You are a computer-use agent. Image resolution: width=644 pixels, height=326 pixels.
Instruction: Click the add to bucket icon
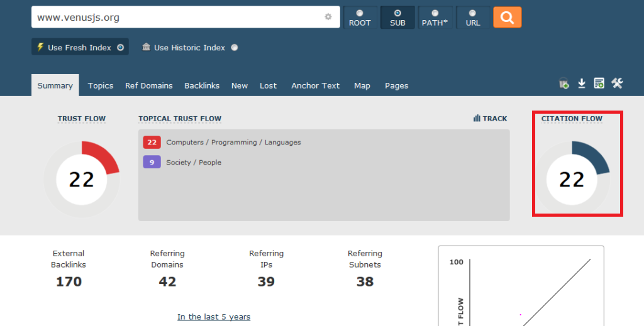click(564, 84)
